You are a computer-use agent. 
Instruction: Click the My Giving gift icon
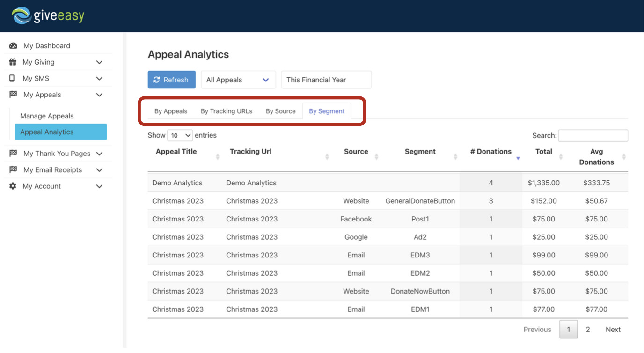tap(13, 62)
